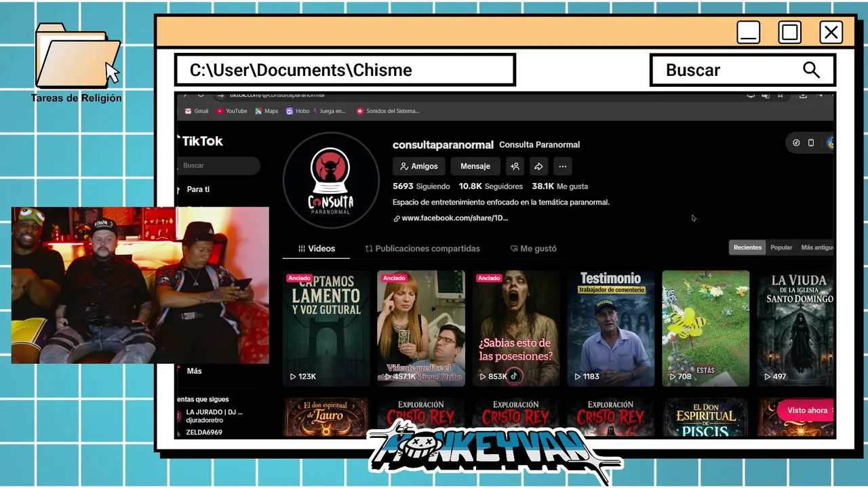The height and width of the screenshot is (488, 868).
Task: Click the add-friend person icon button
Action: click(515, 166)
